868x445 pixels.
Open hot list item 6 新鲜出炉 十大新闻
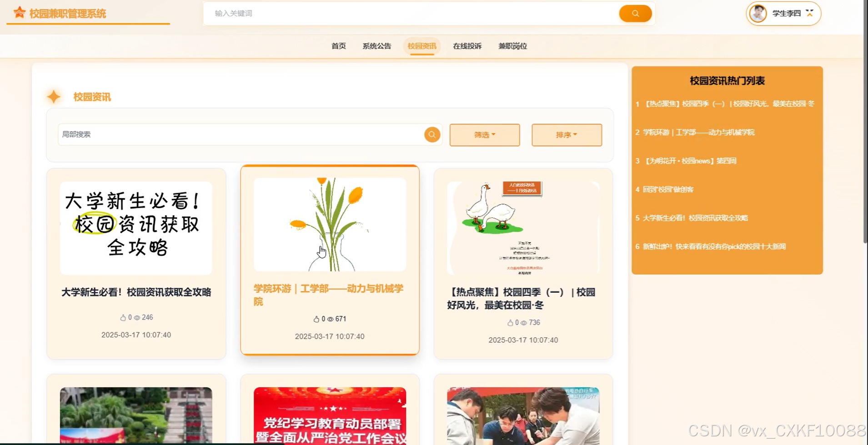[710, 247]
